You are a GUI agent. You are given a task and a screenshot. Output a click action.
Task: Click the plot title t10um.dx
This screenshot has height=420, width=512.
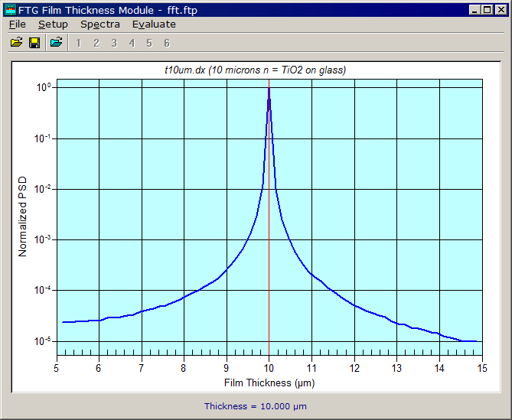[256, 70]
